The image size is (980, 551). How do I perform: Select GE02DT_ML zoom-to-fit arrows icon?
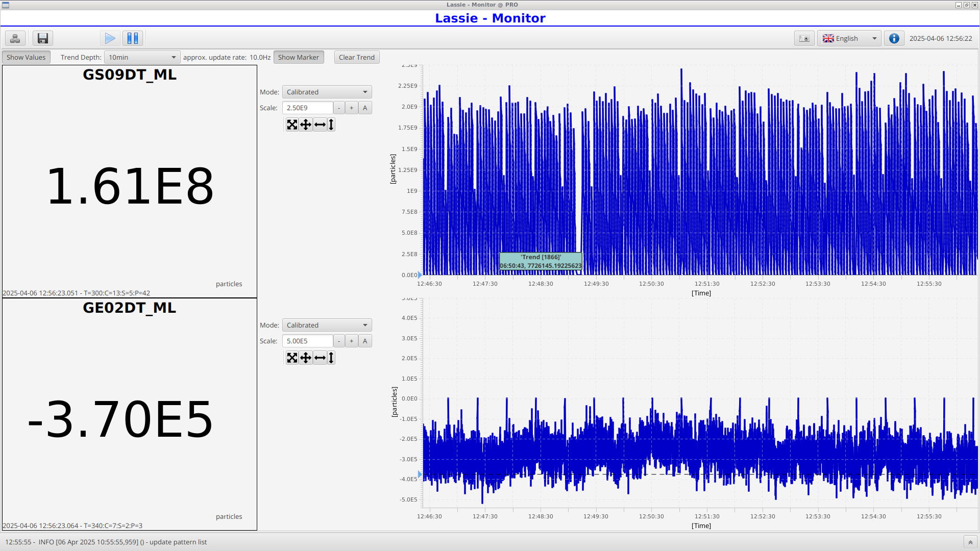[x=292, y=358]
